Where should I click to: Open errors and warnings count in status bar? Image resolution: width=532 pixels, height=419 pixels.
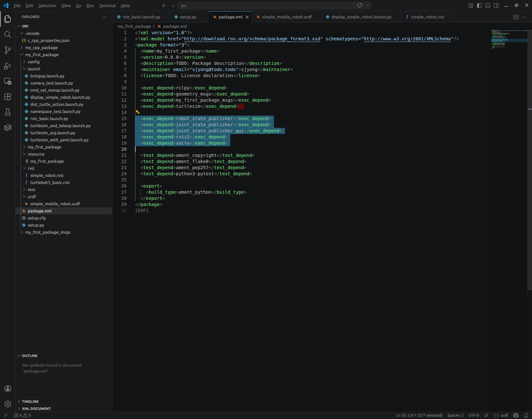[23, 415]
